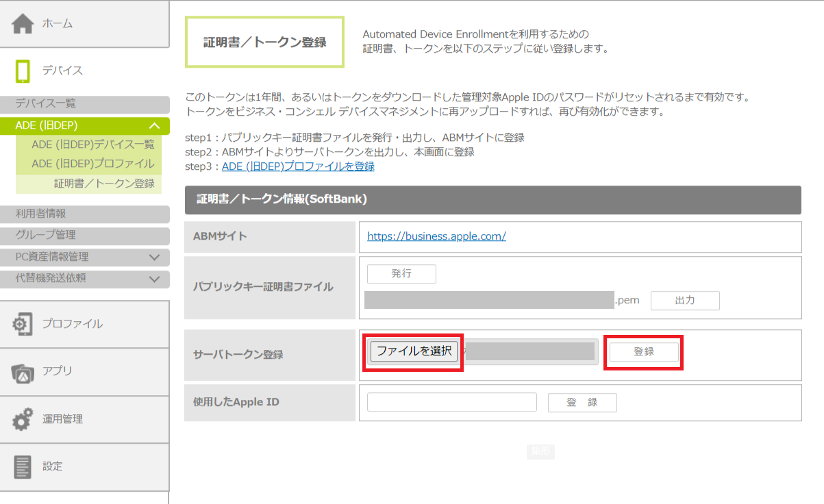
Task: Click the Apps icon in sidebar
Action: [22, 372]
